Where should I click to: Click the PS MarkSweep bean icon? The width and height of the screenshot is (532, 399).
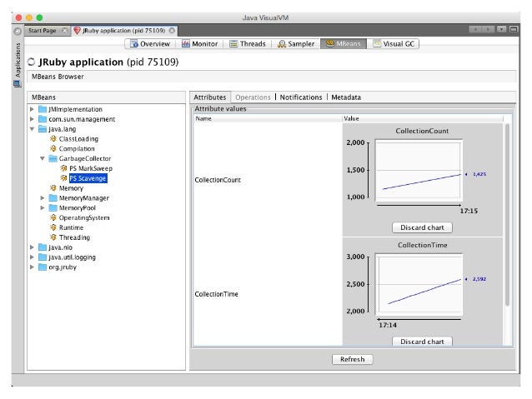click(63, 168)
